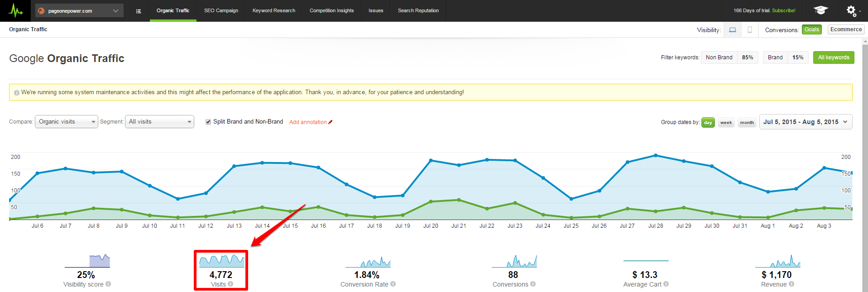Filter keywords by Non Brand
The height and width of the screenshot is (292, 868).
[x=730, y=57]
